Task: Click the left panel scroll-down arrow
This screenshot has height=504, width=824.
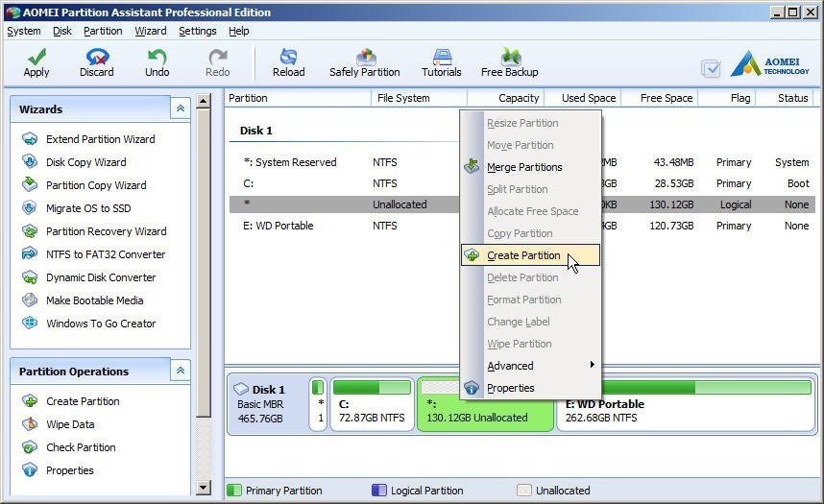Action: pos(203,487)
